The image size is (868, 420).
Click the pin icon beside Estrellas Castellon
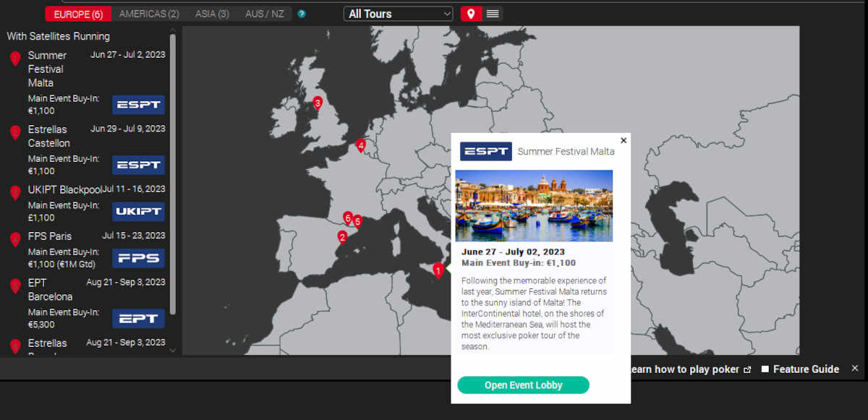[15, 132]
